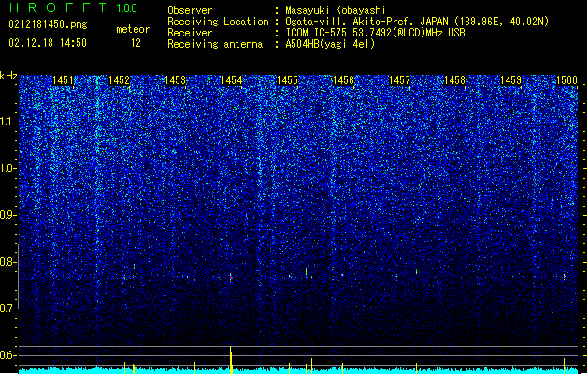Select the Ogata-vill. Akita-Pref. JAPAN location text
The width and height of the screenshot is (588, 374).
coord(417,22)
